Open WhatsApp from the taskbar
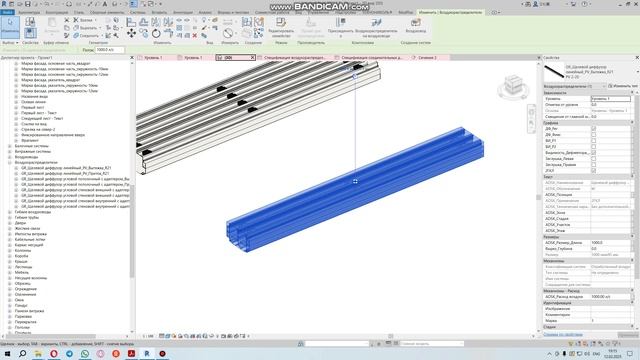The height and width of the screenshot is (360, 640). click(84, 353)
